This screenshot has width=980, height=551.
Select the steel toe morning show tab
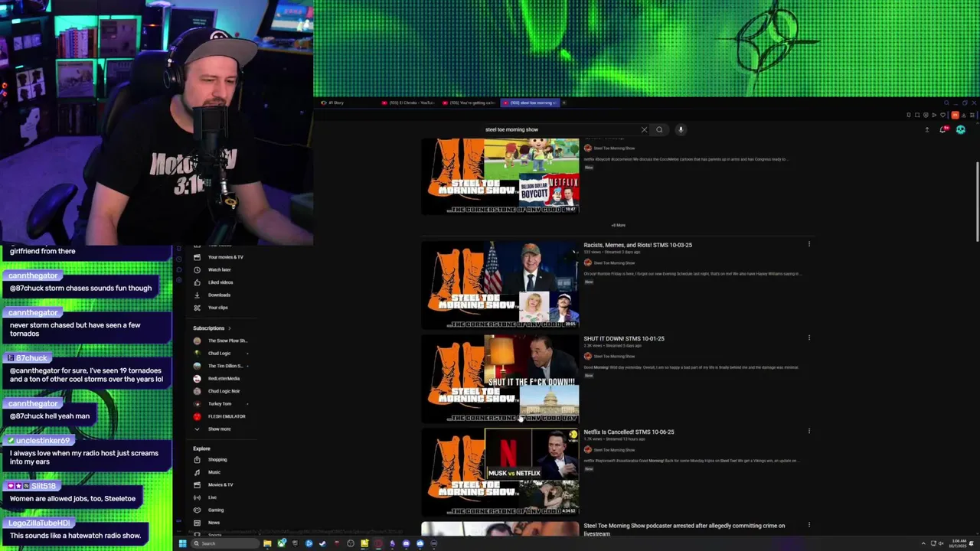530,103
